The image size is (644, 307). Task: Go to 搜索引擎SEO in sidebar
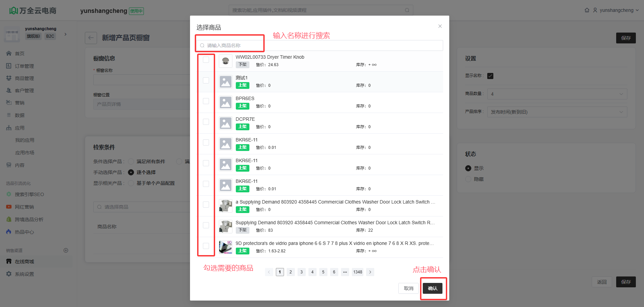[x=29, y=194]
